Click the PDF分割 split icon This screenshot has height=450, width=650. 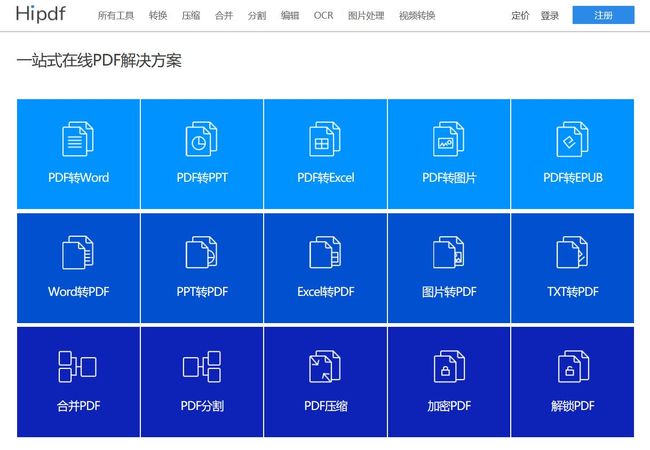202,366
